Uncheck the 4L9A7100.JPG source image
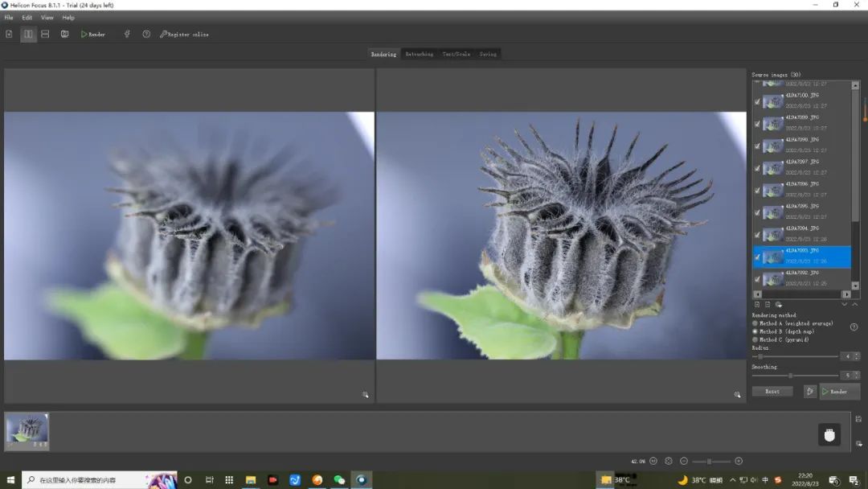 click(x=757, y=102)
